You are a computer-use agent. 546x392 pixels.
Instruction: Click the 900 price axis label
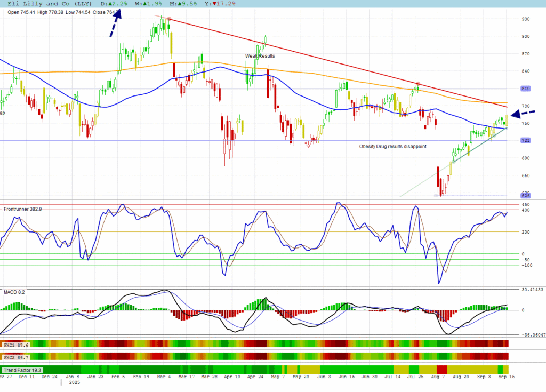[525, 36]
